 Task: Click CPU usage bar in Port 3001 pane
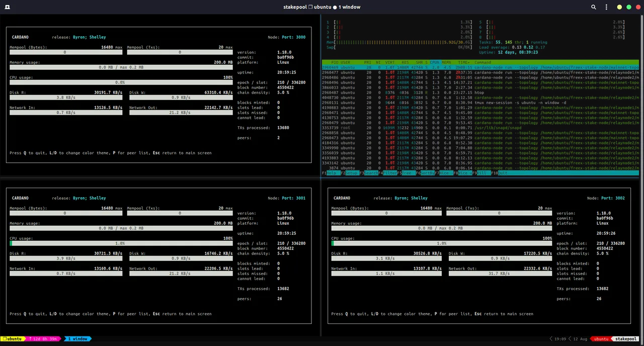point(121,243)
